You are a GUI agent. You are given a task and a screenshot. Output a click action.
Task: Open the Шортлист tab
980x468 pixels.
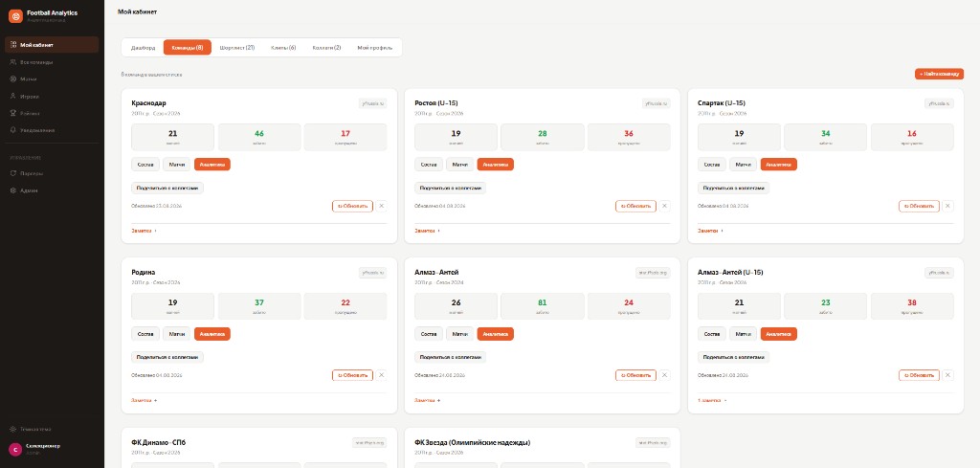tap(237, 48)
